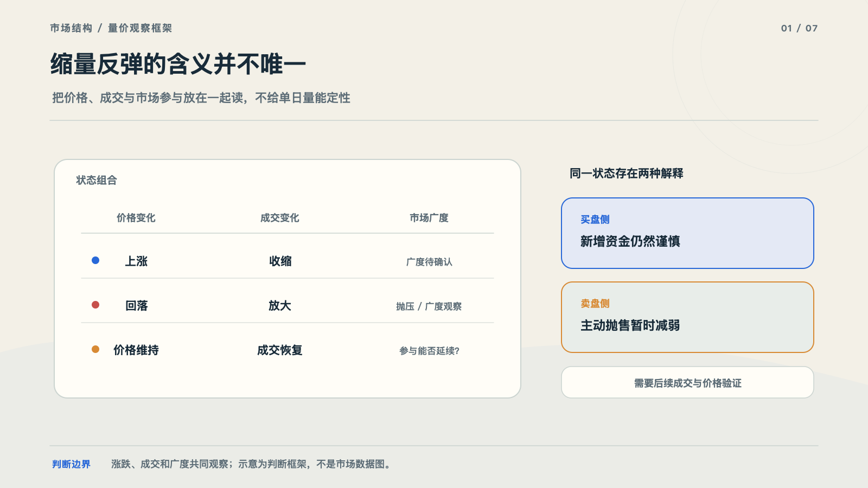This screenshot has width=868, height=488.
Task: Click the text 新增资金仍然谨慎
Action: tap(630, 241)
